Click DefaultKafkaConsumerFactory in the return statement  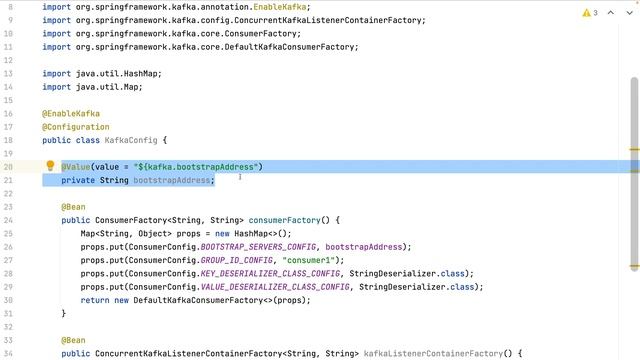[x=198, y=300]
